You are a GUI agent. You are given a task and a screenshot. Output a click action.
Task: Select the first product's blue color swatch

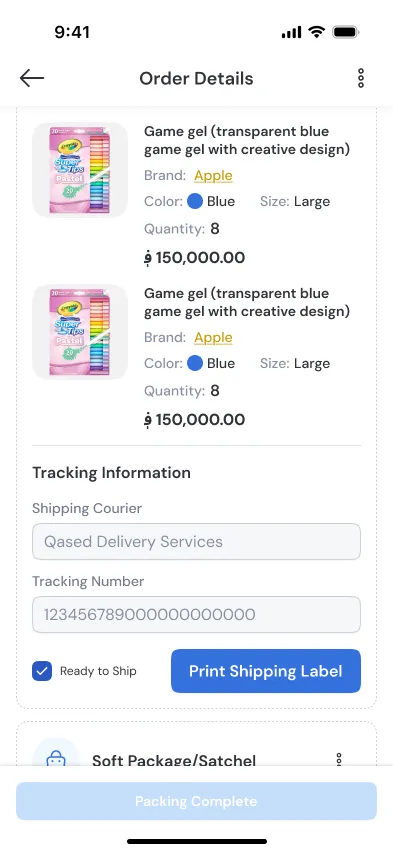195,202
